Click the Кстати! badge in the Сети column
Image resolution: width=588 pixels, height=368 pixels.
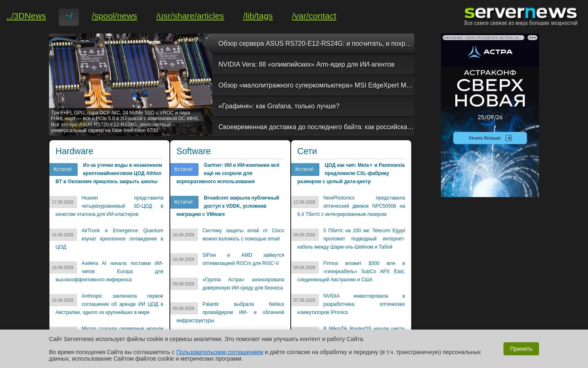pos(305,169)
